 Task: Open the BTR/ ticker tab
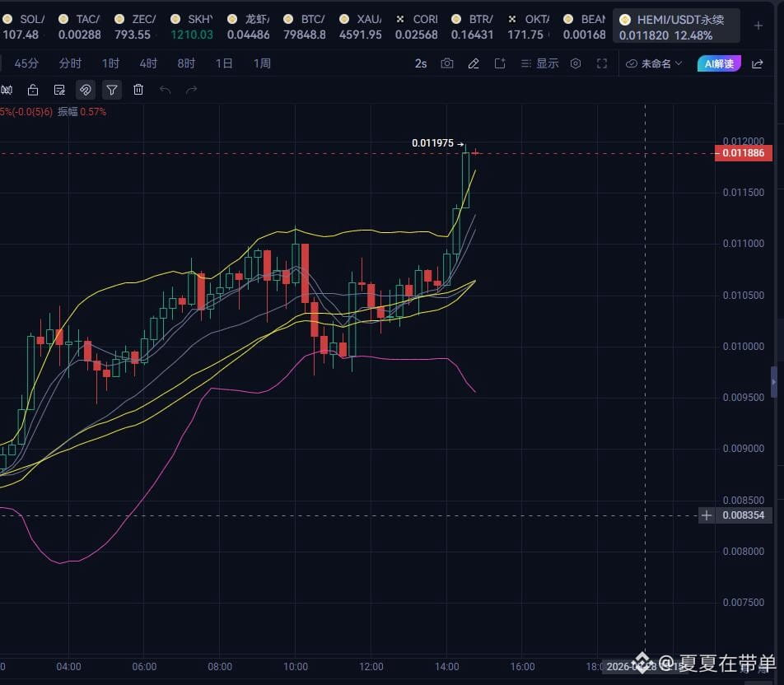[472, 26]
